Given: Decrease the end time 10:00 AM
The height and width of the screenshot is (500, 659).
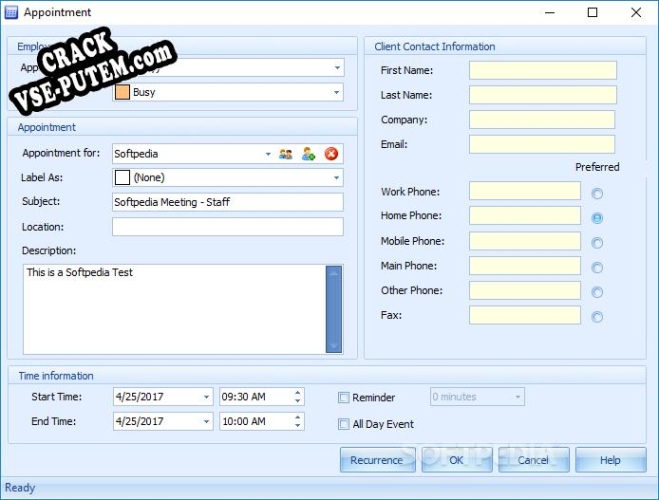Looking at the screenshot, I should pos(298,425).
